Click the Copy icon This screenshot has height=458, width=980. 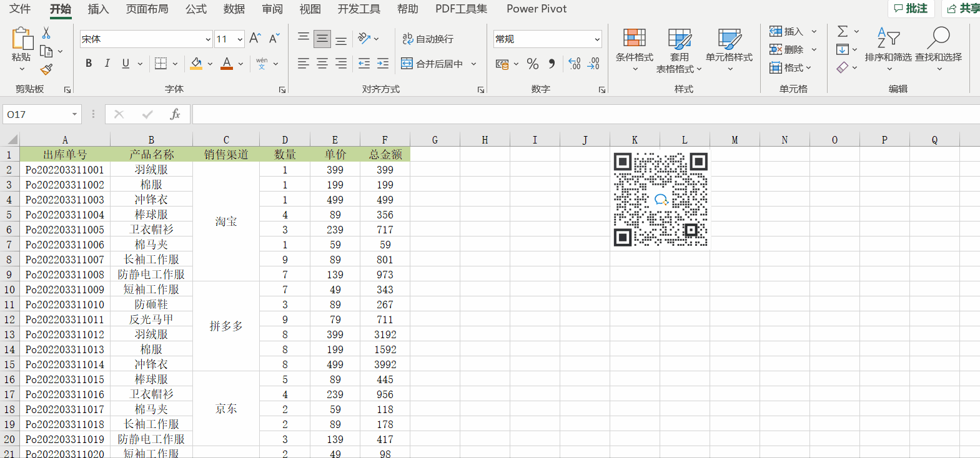[x=46, y=51]
